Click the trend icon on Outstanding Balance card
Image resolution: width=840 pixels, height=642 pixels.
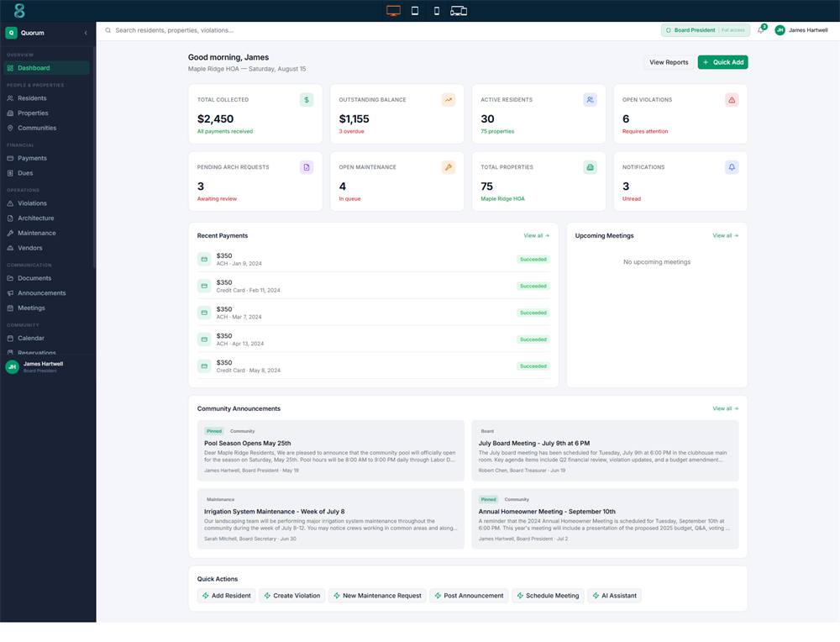(x=449, y=100)
